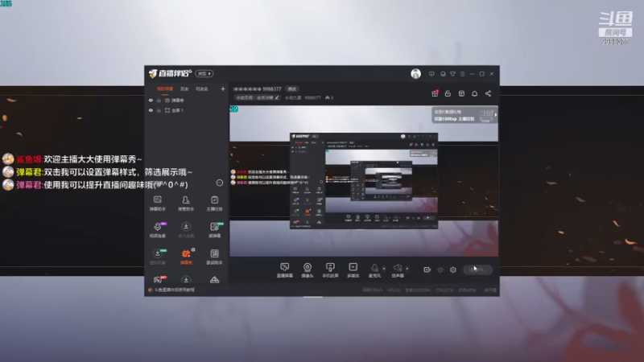Open the hamburger menu in title bar
The width and height of the screenshot is (644, 362).
click(462, 74)
